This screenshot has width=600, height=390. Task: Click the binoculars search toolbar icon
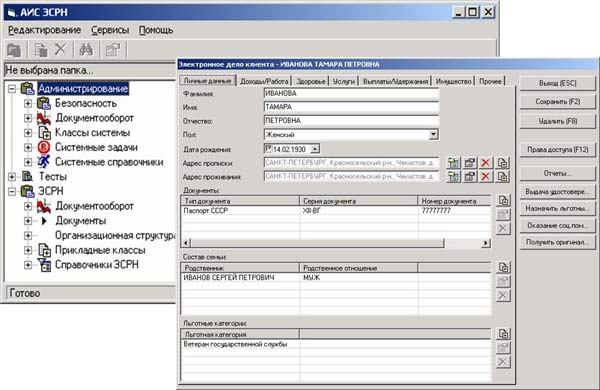(x=86, y=50)
